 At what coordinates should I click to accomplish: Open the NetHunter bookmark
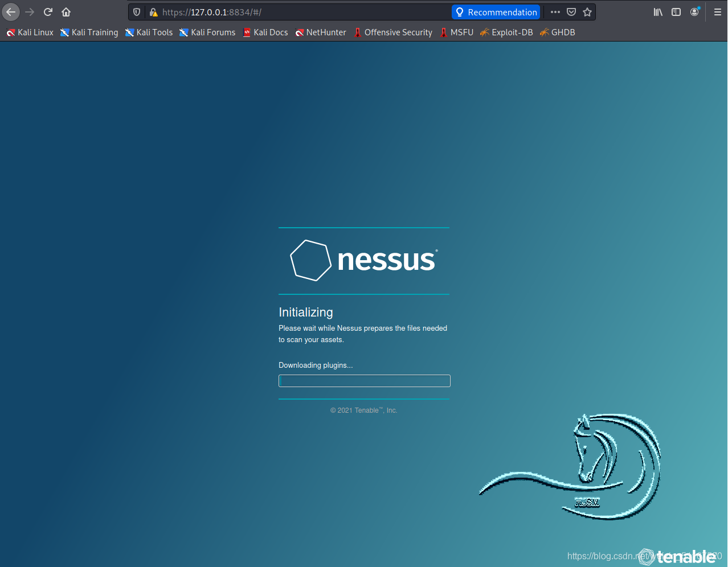[321, 32]
